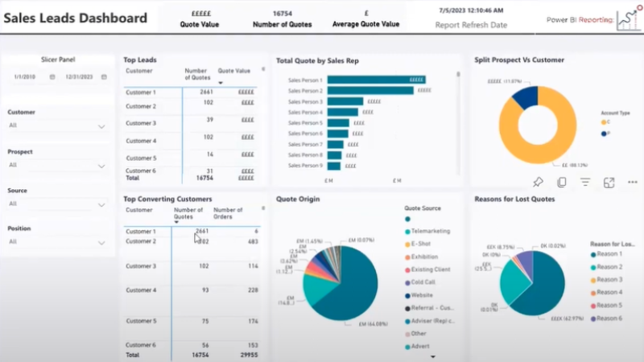This screenshot has height=362, width=644.
Task: Click the Power BI Reporting logo
Action: (x=629, y=19)
